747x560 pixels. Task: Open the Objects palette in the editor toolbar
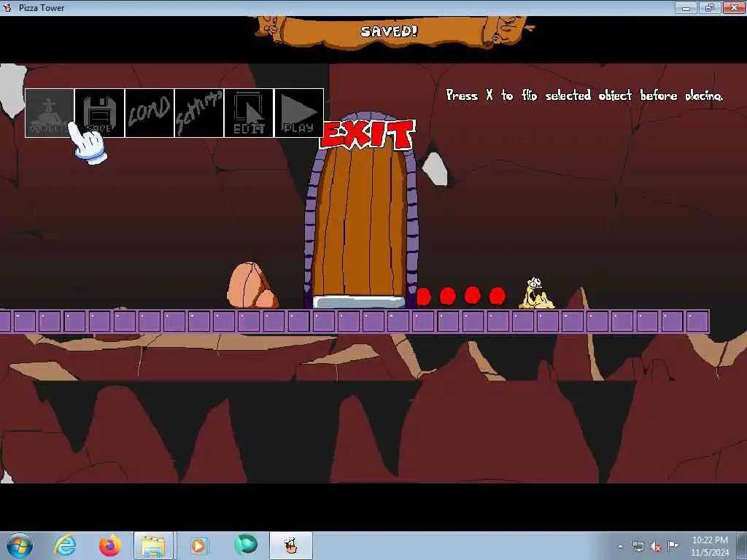50,113
